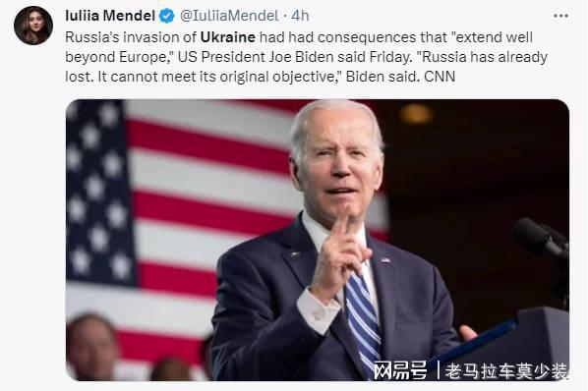The height and width of the screenshot is (391, 588).
Task: Click the raised hand in the photo
Action: pos(338,255)
